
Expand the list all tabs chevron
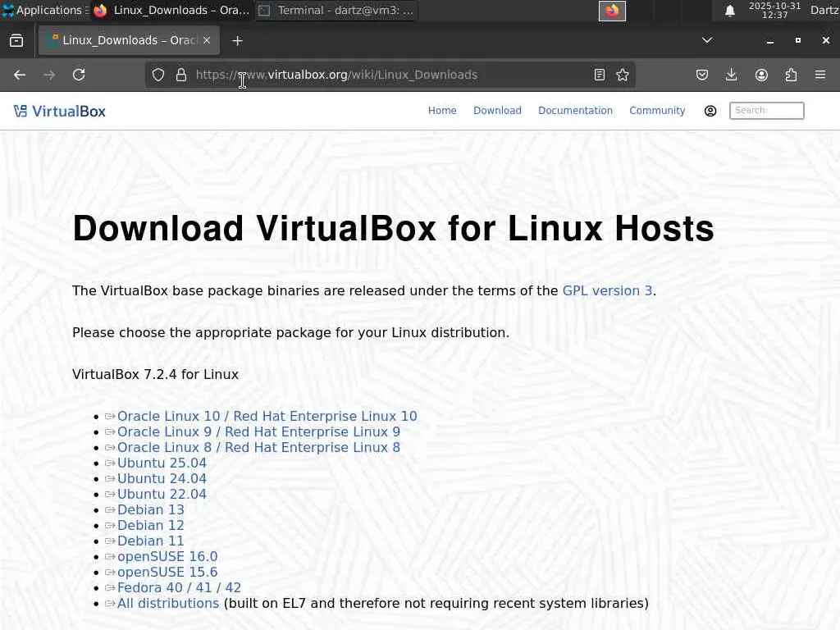coord(707,40)
